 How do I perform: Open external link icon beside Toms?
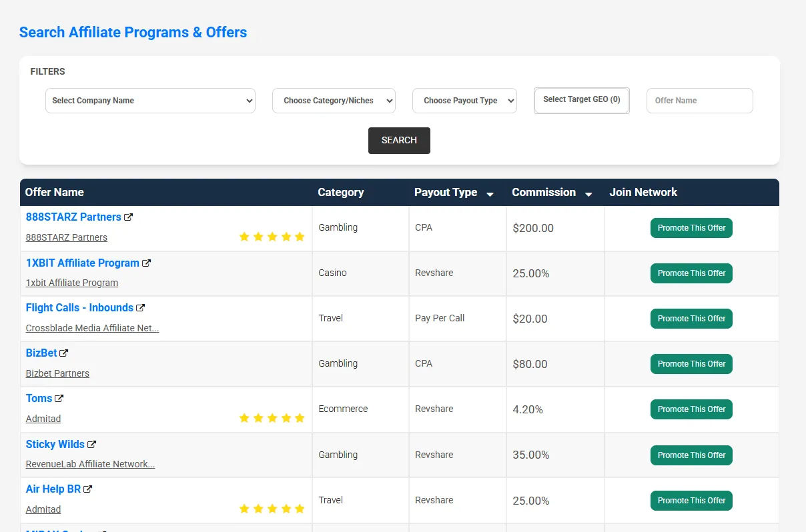(x=59, y=399)
